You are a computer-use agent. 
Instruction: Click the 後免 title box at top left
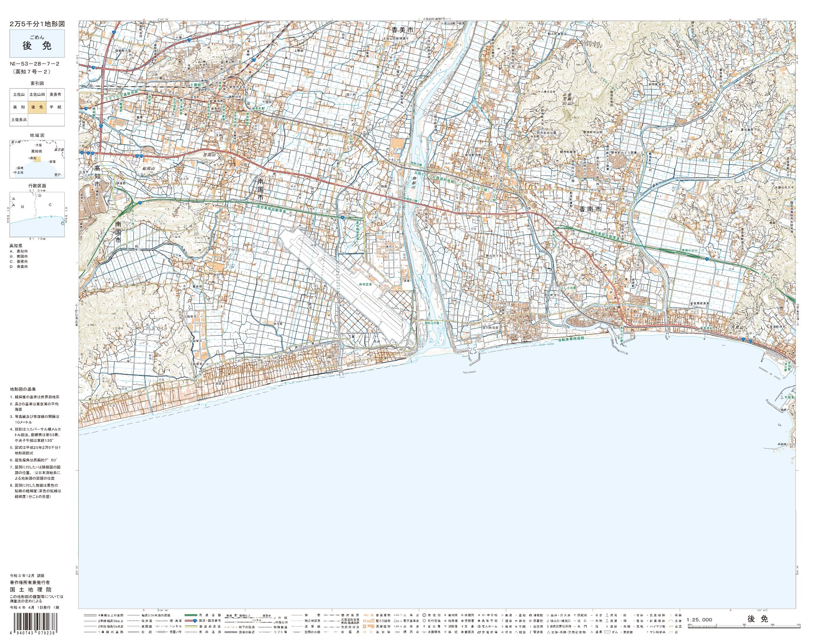[37, 44]
